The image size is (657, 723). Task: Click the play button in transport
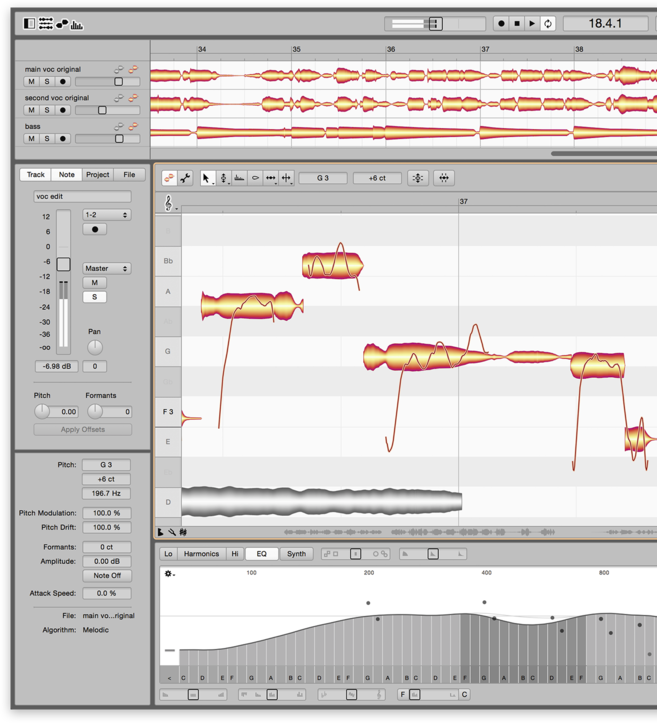pos(532,23)
